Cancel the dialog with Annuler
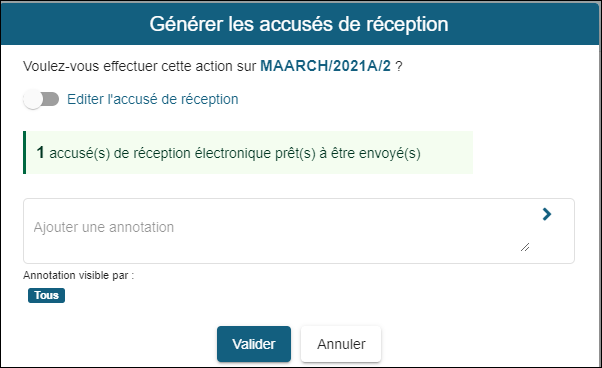602x368 pixels. pos(341,344)
